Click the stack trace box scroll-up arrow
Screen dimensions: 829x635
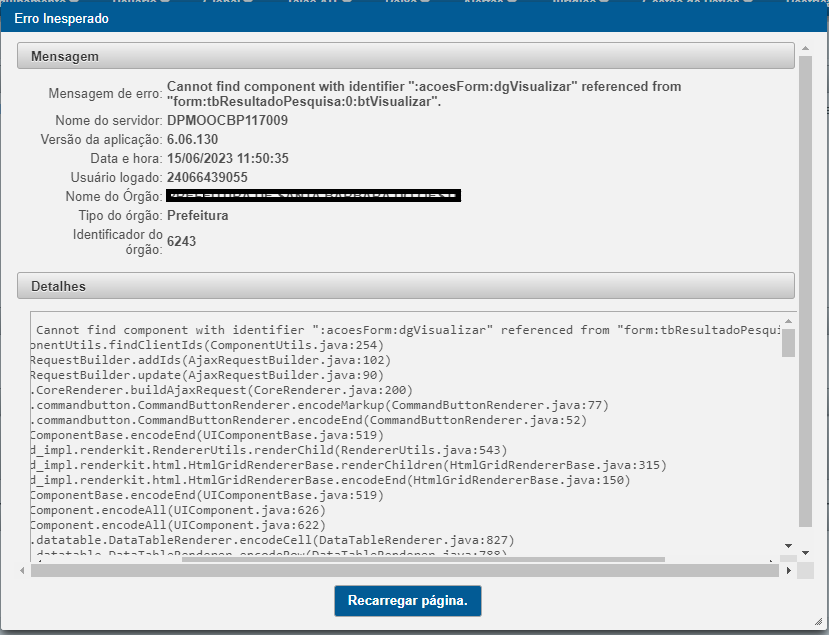pos(788,321)
